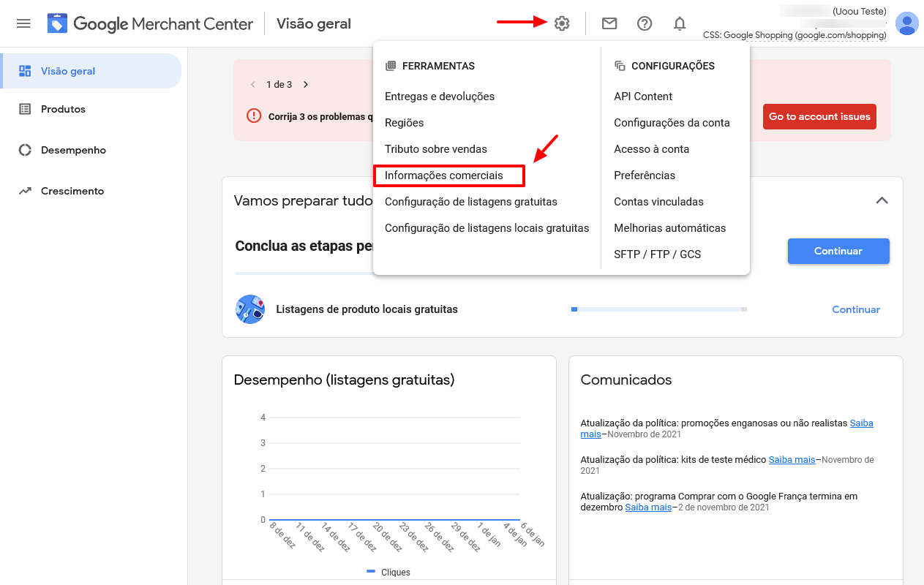Click the local listings progress bar
The image size is (924, 585).
click(x=659, y=309)
